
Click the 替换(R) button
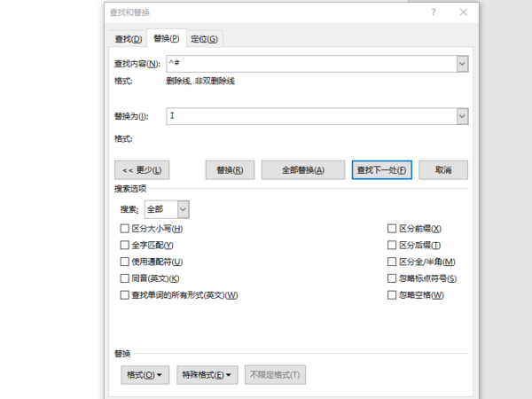coord(230,170)
